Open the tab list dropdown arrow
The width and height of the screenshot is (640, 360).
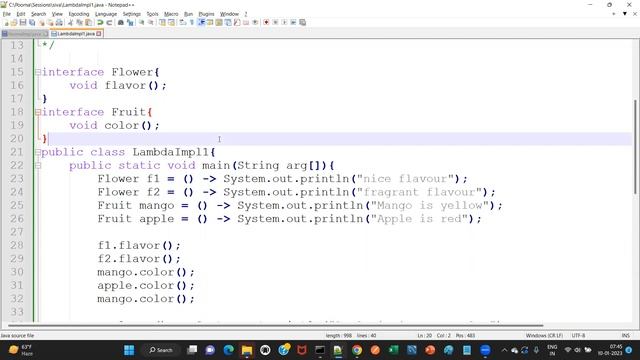[624, 14]
